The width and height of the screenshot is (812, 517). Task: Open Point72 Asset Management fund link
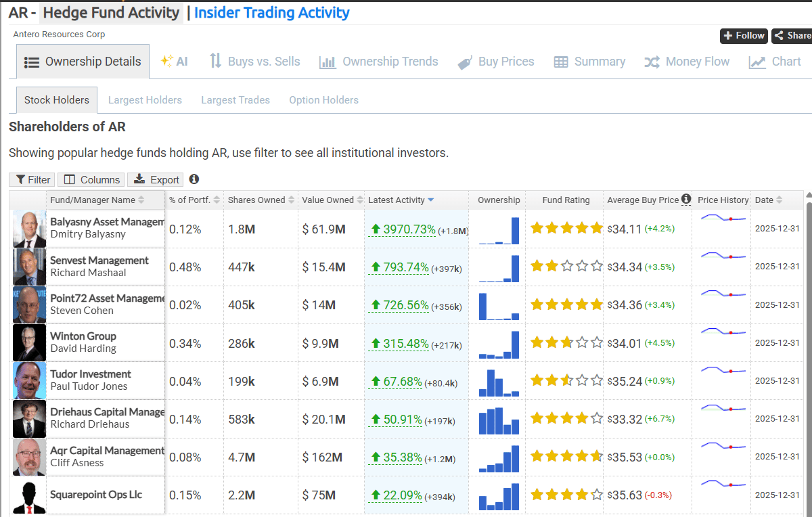(x=107, y=298)
